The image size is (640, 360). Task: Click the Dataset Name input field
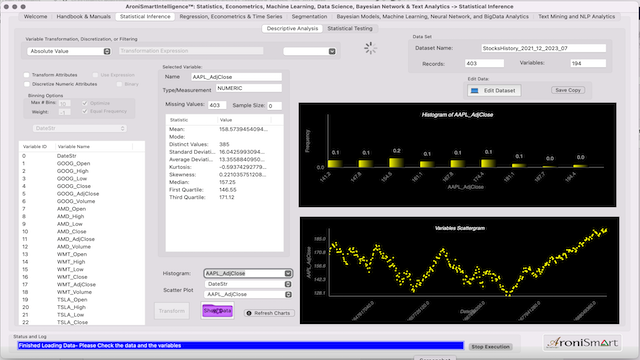tap(544, 48)
